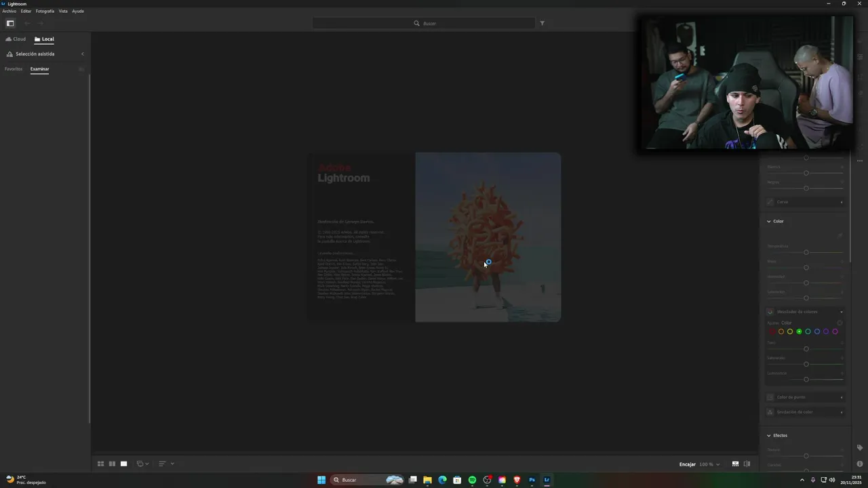The image size is (868, 488).
Task: Switch to the Local tab
Action: tap(44, 39)
